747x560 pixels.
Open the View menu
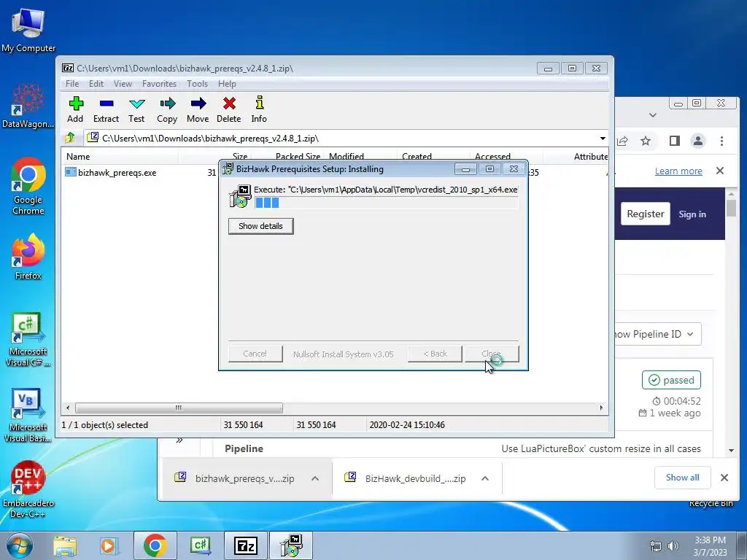[123, 84]
